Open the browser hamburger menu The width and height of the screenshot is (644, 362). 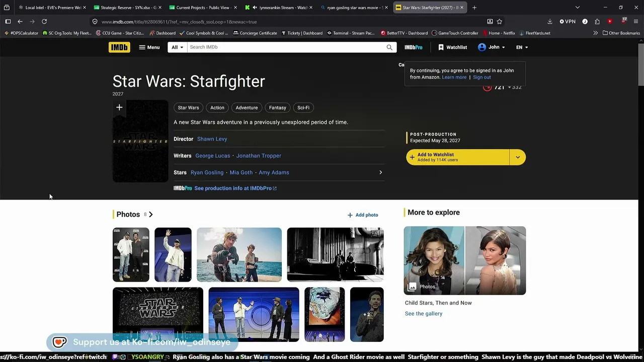(636, 22)
